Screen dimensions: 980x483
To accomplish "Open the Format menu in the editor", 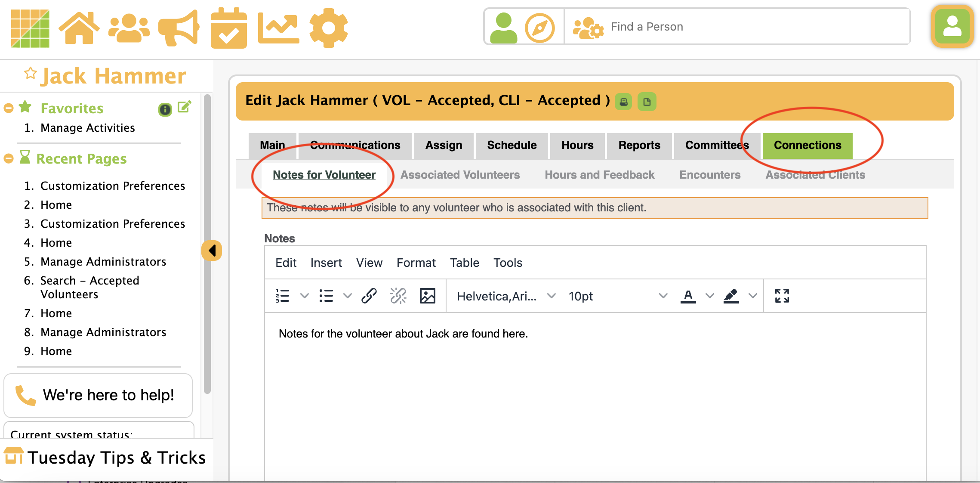I will coord(416,263).
